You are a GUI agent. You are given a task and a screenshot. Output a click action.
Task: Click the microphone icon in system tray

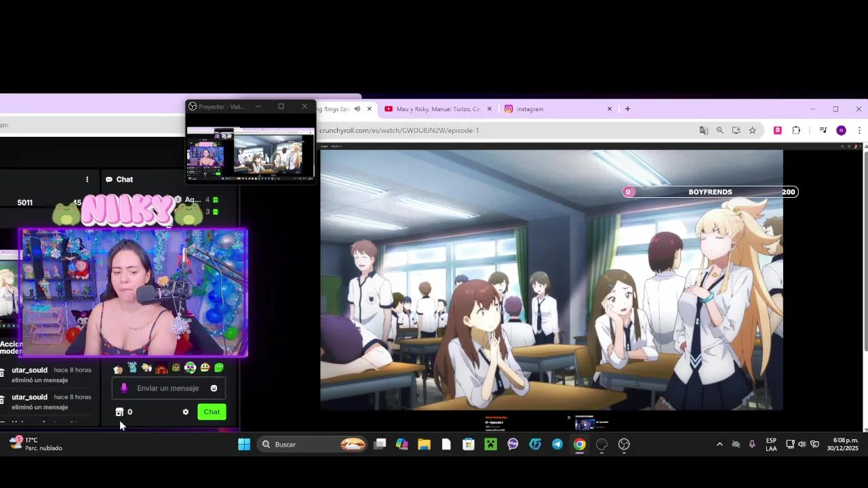[752, 445]
